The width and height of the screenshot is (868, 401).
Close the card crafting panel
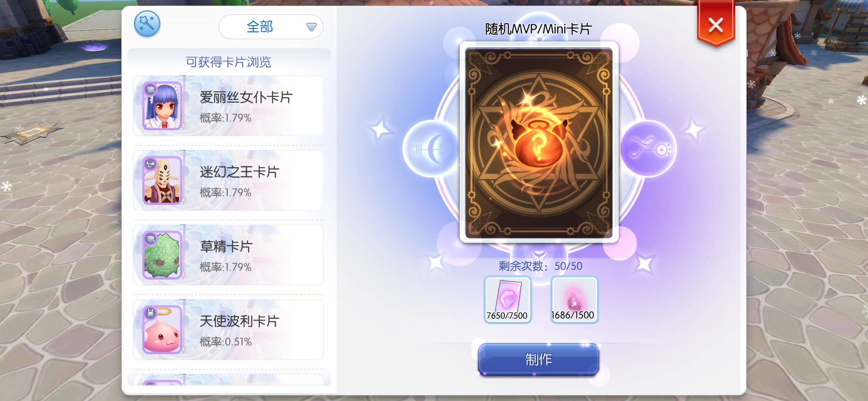[x=716, y=25]
